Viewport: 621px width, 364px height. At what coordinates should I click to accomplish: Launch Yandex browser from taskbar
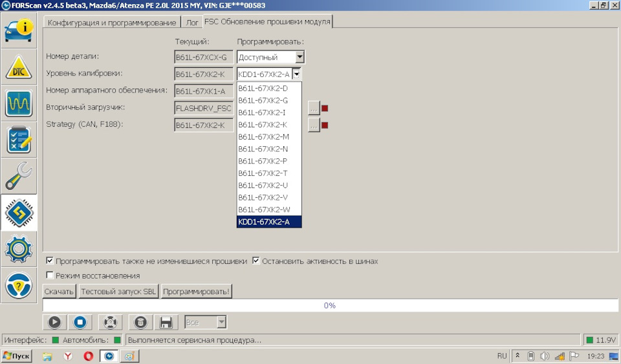pyautogui.click(x=68, y=356)
